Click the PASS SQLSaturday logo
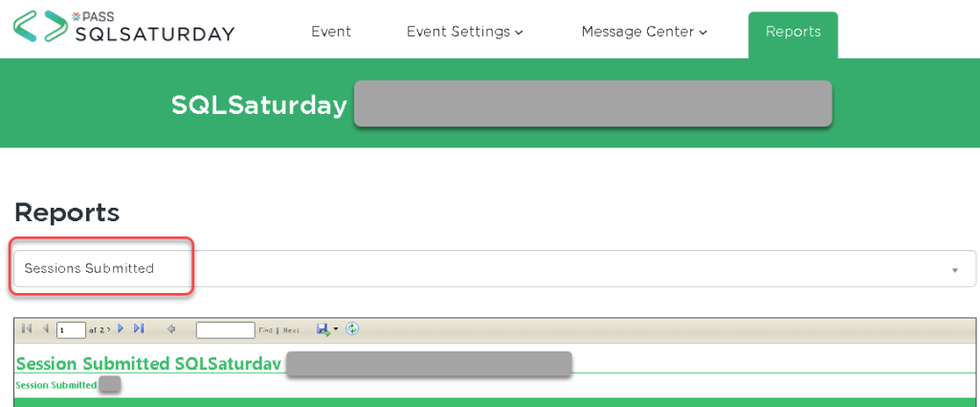Viewport: 980px width, 407px height. pyautogui.click(x=124, y=27)
